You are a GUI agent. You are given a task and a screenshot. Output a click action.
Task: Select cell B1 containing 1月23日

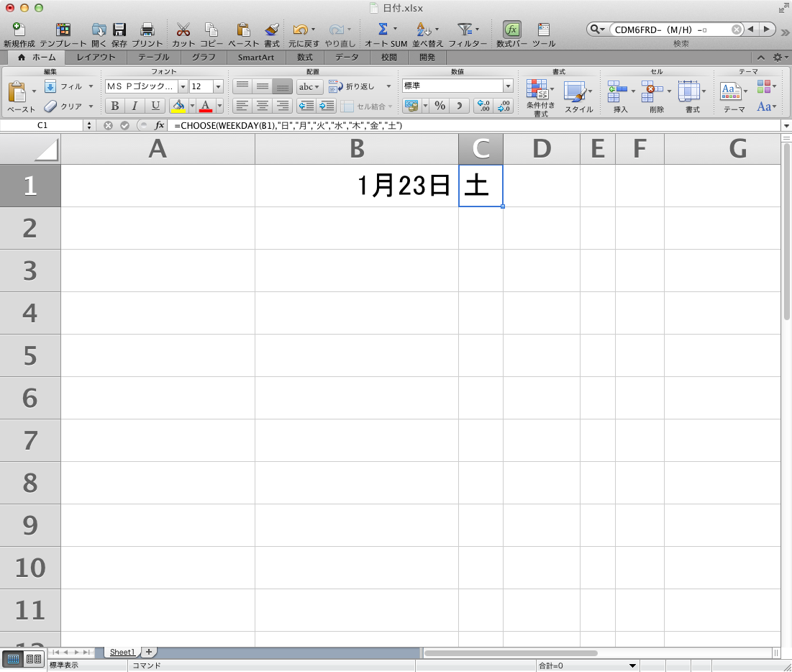point(356,186)
